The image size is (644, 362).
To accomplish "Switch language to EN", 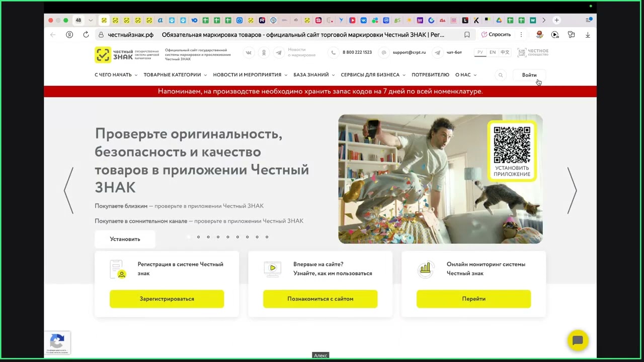I will [493, 52].
